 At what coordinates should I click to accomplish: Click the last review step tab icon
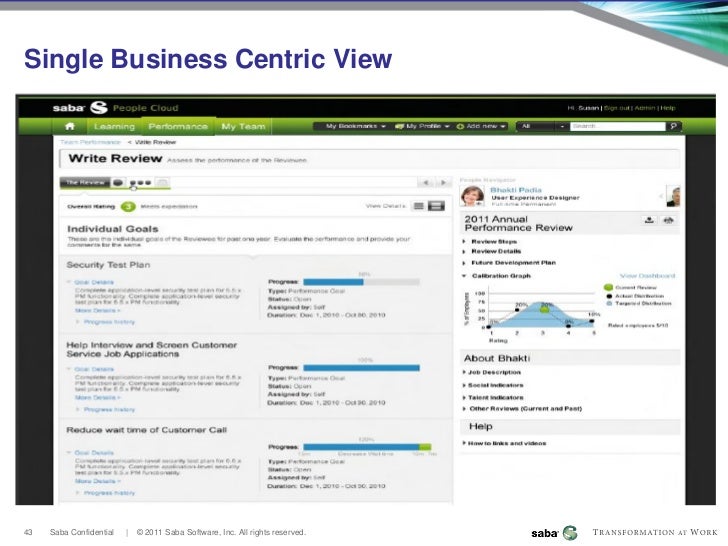[x=162, y=182]
